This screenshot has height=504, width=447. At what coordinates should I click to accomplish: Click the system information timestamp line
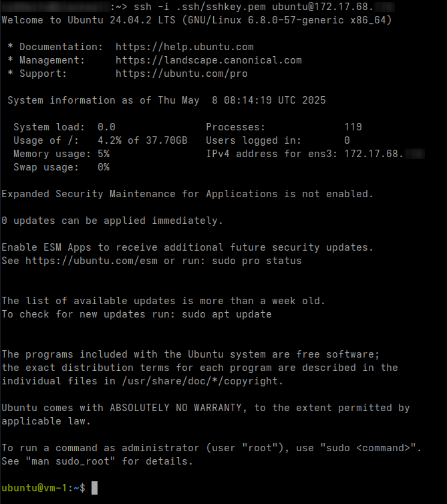[166, 100]
